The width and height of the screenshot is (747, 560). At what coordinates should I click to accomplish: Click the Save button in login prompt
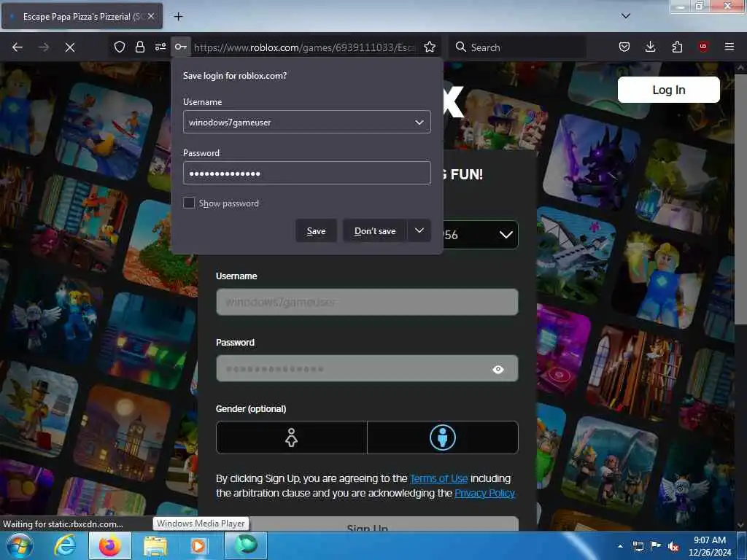point(316,231)
